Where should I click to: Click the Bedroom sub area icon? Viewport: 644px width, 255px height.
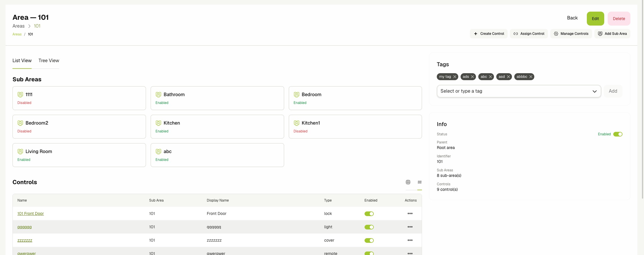point(297,95)
